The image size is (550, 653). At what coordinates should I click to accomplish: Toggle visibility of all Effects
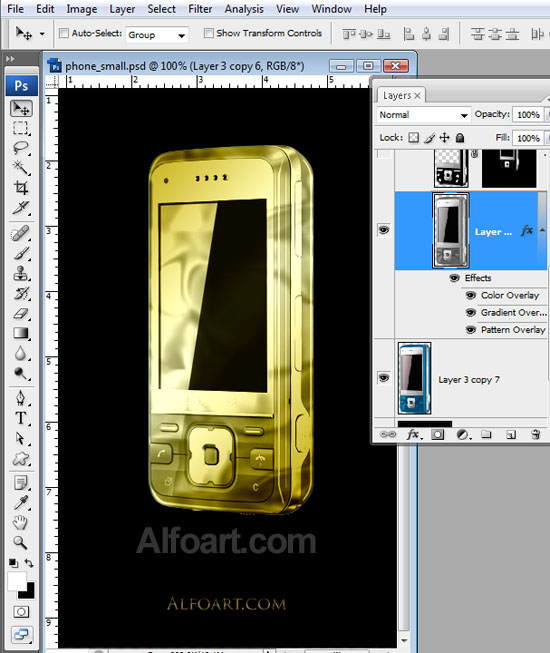455,278
